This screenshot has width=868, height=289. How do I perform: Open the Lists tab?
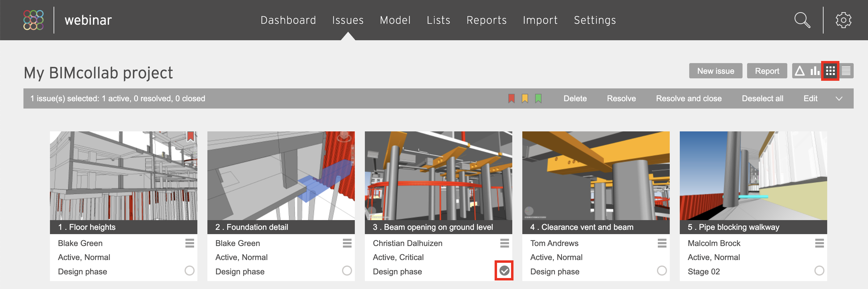(438, 20)
